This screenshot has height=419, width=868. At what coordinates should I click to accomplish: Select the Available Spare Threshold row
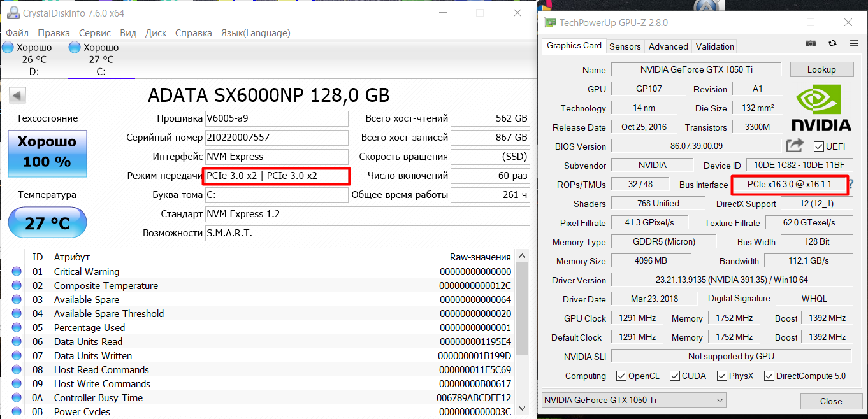pyautogui.click(x=261, y=314)
